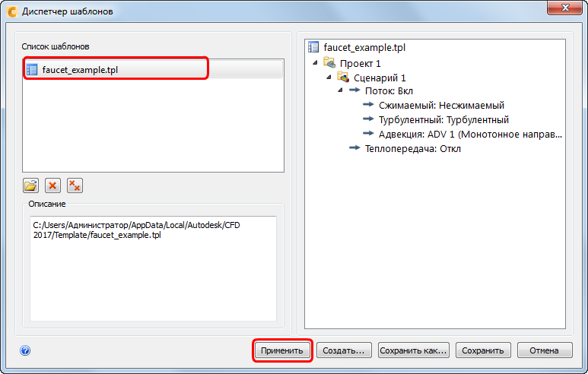Viewport: 588px width, 374px height.
Task: Select root faucet_example.tpl in the tree
Action: (x=364, y=48)
